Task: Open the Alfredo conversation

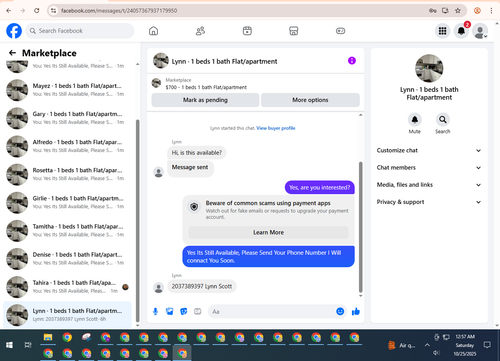Action: [67, 146]
